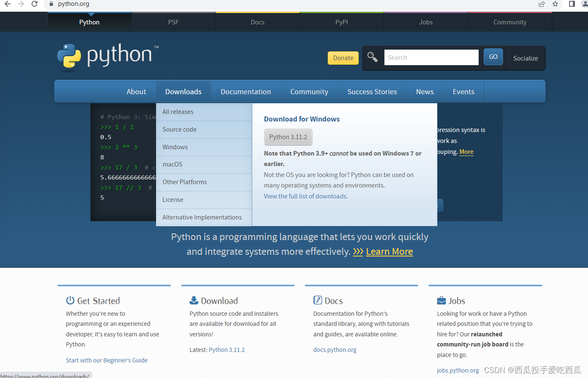Select the Python top tab

90,22
